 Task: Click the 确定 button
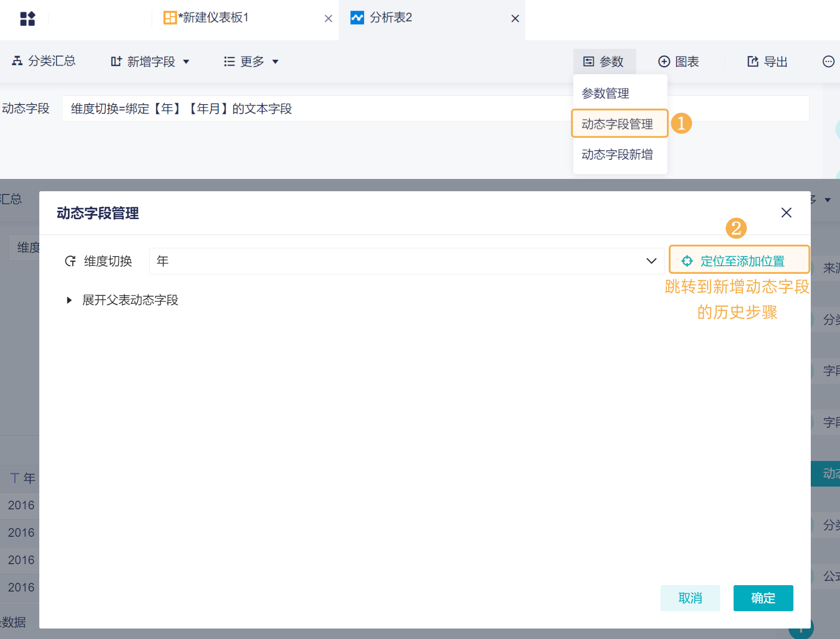click(x=763, y=598)
